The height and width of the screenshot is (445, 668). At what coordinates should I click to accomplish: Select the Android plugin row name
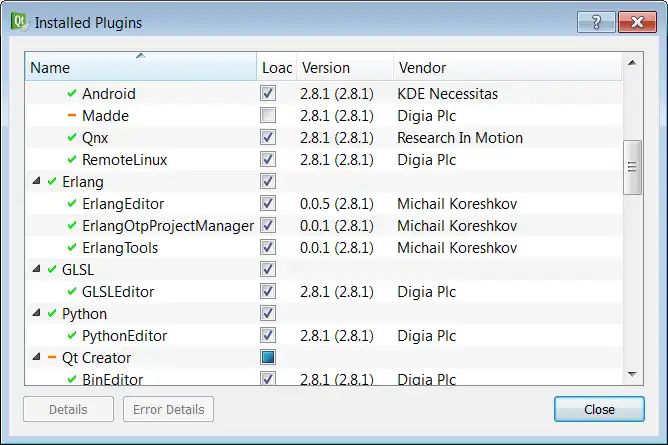pos(109,93)
